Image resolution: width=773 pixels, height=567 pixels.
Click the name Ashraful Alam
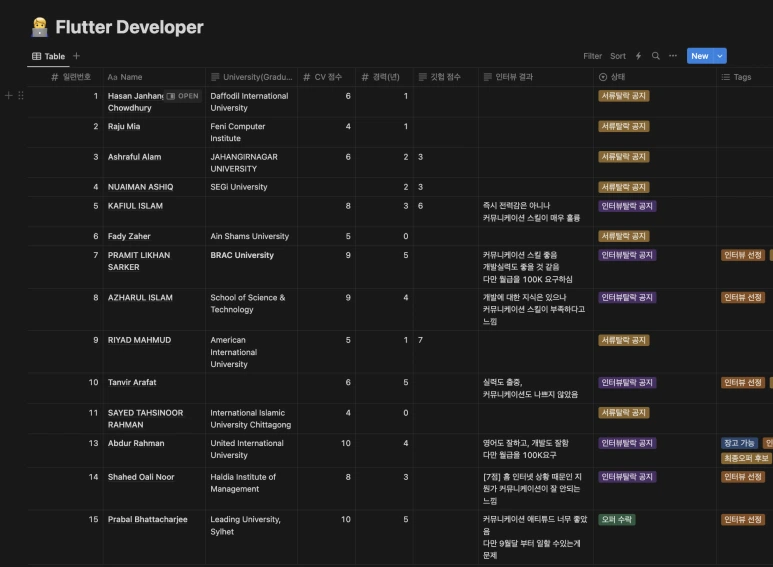(134, 157)
